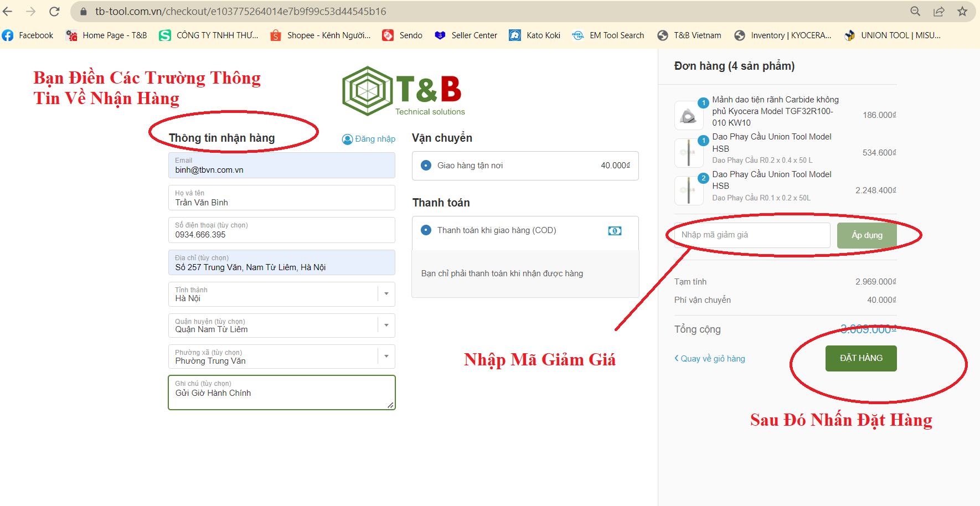
Task: Open the T&B Vietnam bookmark
Action: click(x=689, y=35)
